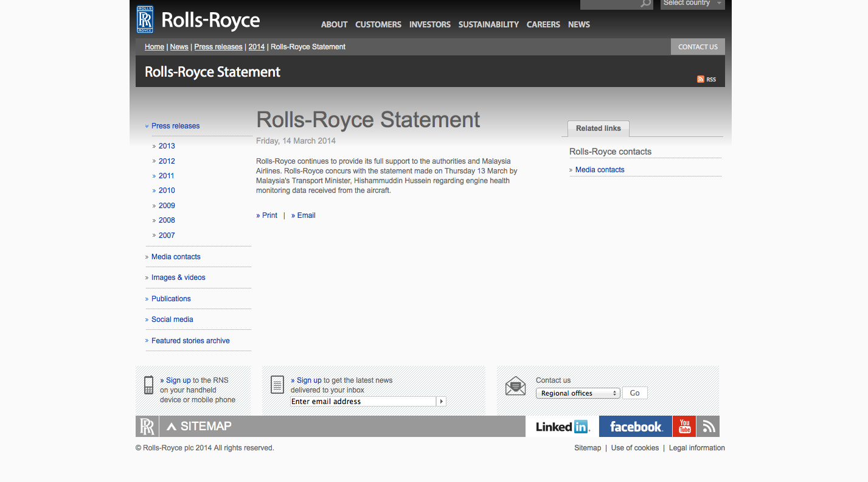Open the Press releases breadcrumb link

(218, 47)
